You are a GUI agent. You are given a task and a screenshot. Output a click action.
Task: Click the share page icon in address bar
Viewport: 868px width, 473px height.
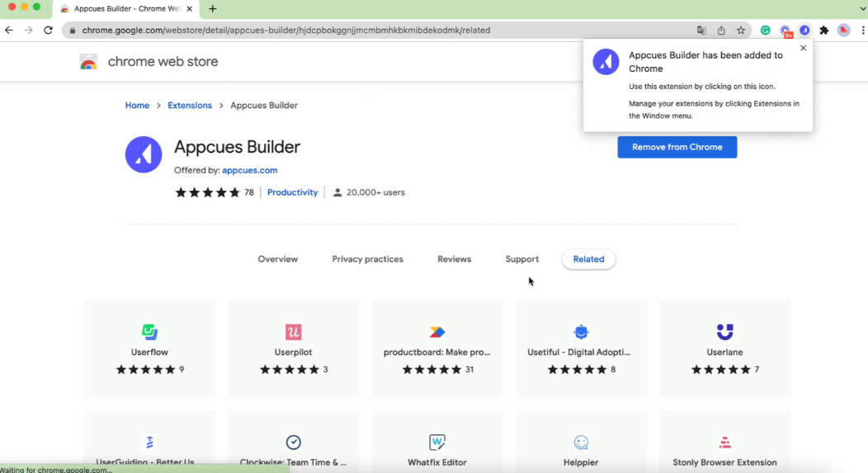[x=721, y=31]
